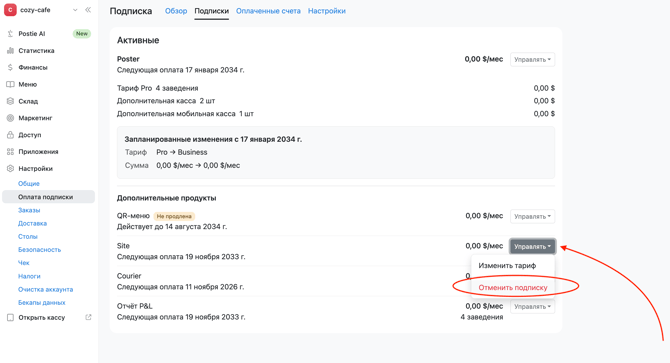
Task: Open the Очистка аккаунта link
Action: (x=45, y=290)
